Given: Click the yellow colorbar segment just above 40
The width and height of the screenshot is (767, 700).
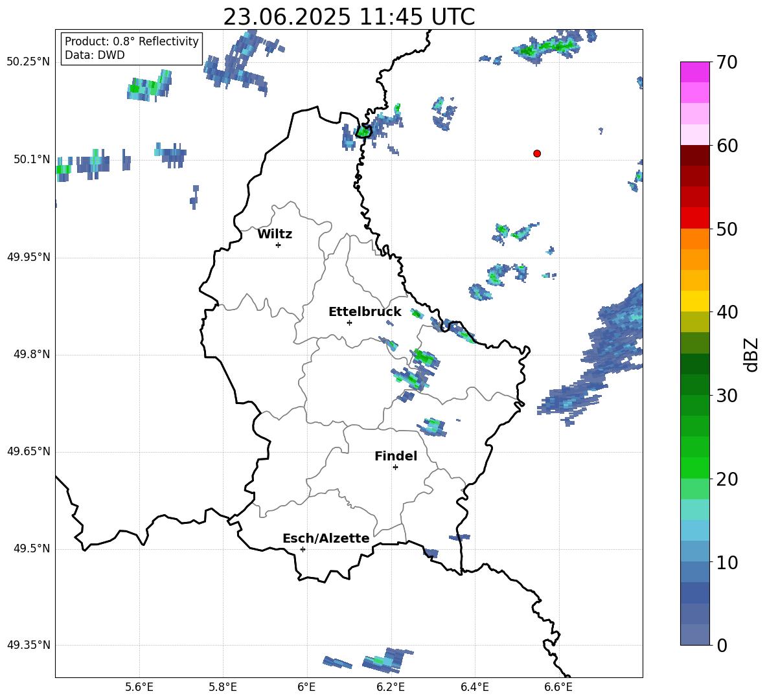Looking at the screenshot, I should tap(694, 301).
